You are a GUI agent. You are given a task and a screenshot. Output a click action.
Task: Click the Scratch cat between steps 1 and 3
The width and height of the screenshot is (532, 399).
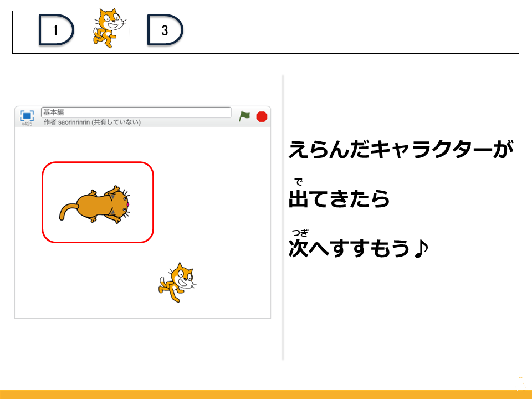(109, 28)
